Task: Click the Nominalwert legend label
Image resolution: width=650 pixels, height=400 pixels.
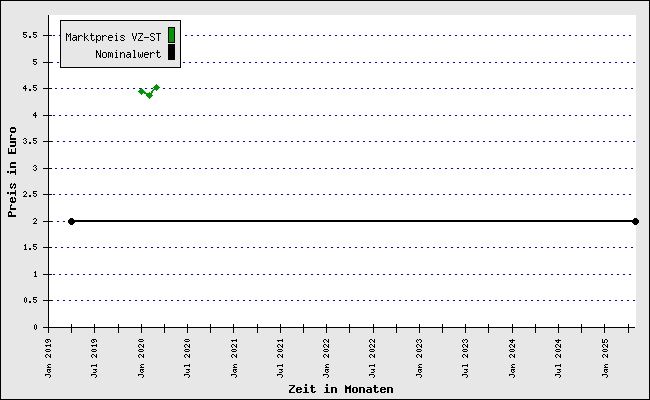Action: coord(128,54)
